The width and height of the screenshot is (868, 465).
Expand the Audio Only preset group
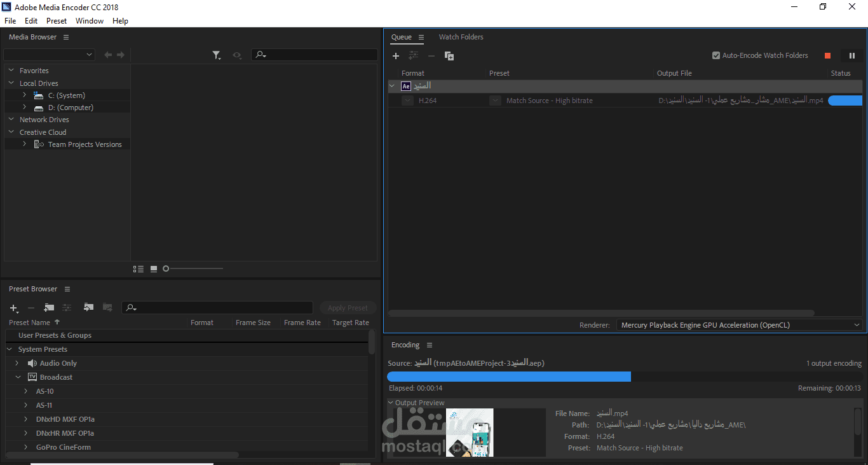tap(17, 363)
